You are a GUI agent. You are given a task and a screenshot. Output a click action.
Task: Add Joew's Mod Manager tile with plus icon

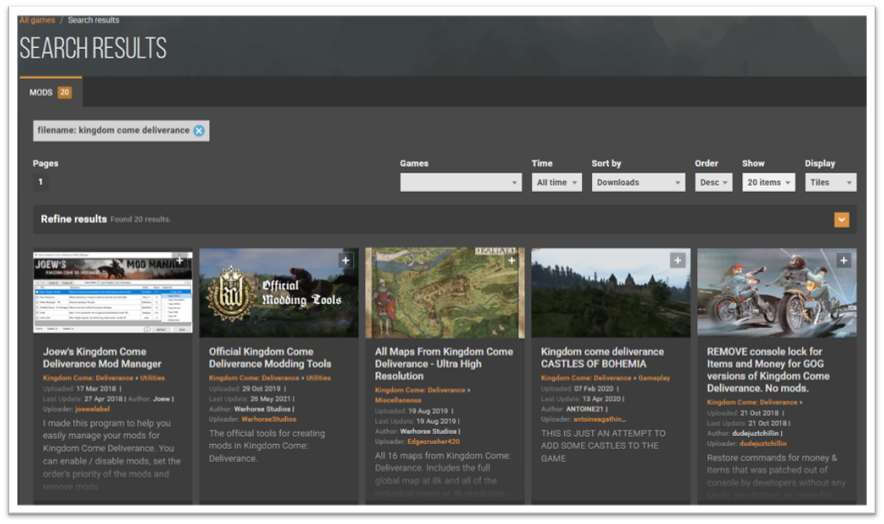(x=180, y=261)
